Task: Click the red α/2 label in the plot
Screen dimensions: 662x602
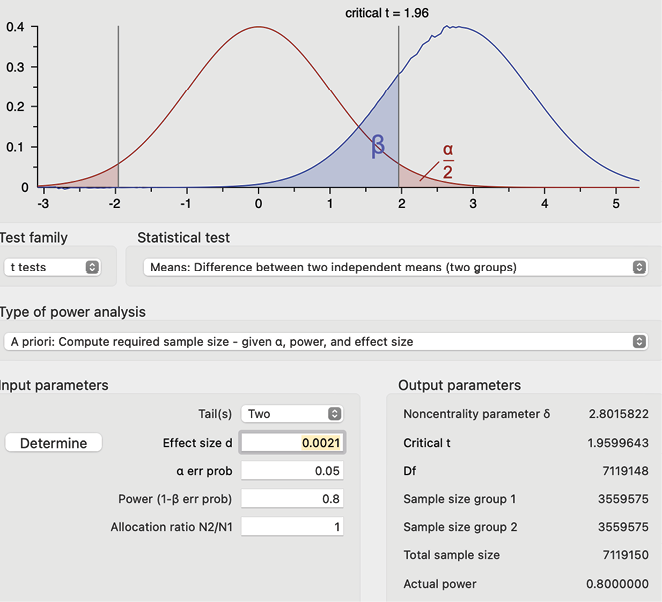Action: click(x=448, y=160)
